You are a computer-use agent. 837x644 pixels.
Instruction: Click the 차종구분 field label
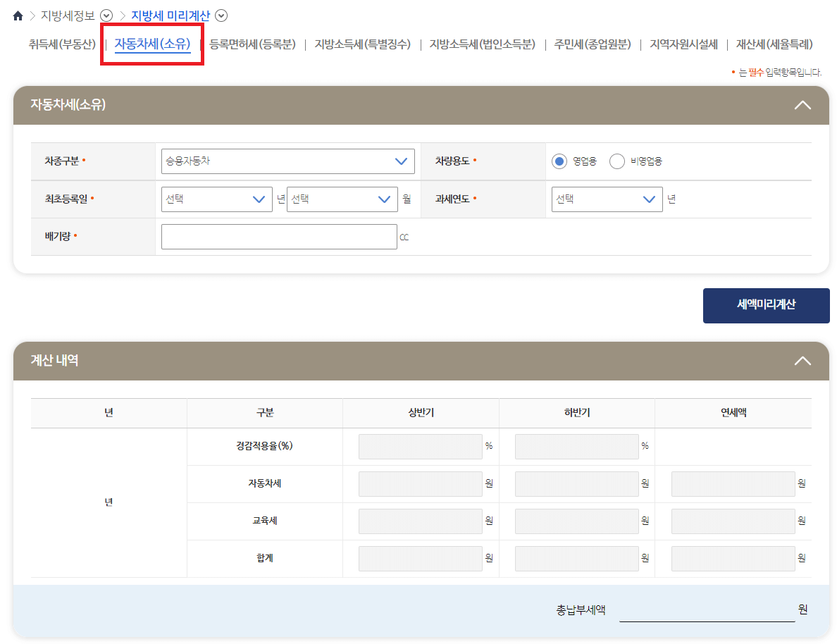click(62, 161)
